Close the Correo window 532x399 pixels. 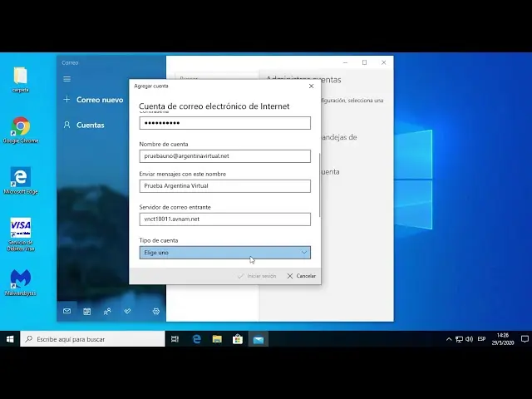click(384, 62)
